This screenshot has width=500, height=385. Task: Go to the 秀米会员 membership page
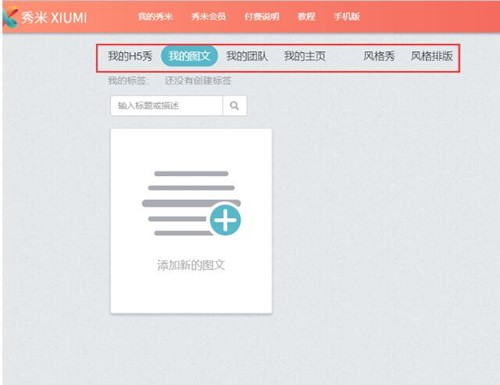coord(209,16)
